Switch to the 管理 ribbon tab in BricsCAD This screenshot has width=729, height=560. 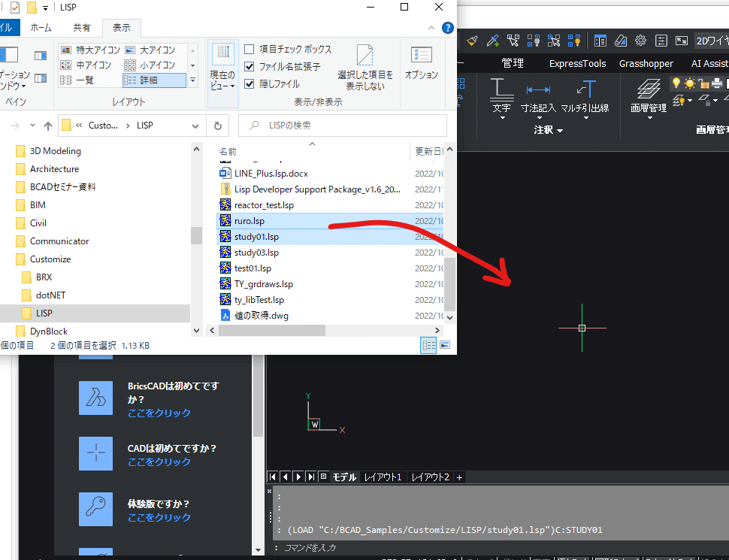(513, 63)
